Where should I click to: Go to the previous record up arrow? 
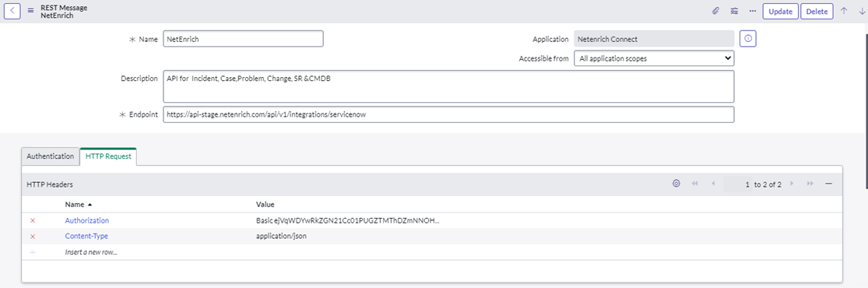point(844,11)
